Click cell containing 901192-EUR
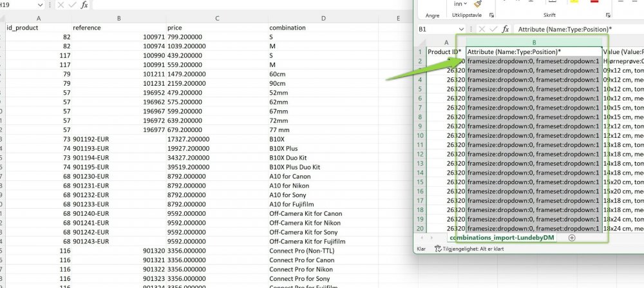The height and width of the screenshot is (288, 644). (118, 139)
